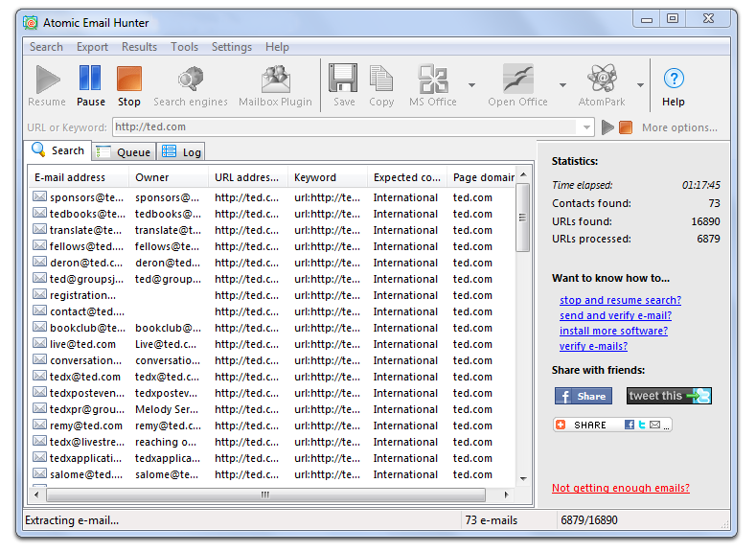Click envelope icon of salome@ted... row
The height and width of the screenshot is (552, 756).
(40, 473)
